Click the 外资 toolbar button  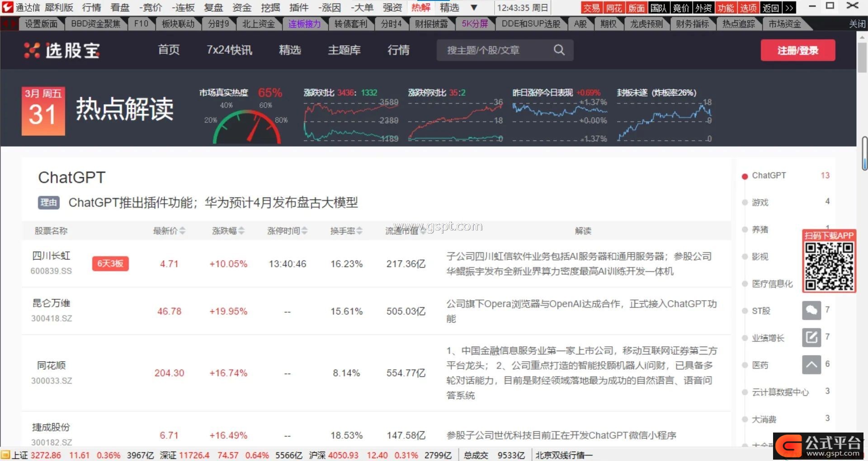click(703, 8)
